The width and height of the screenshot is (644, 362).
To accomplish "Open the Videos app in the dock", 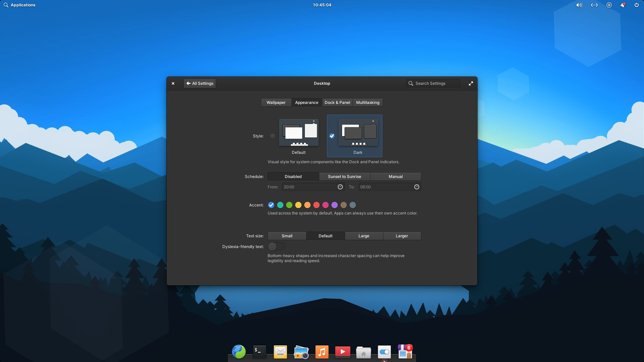I will coord(342,352).
